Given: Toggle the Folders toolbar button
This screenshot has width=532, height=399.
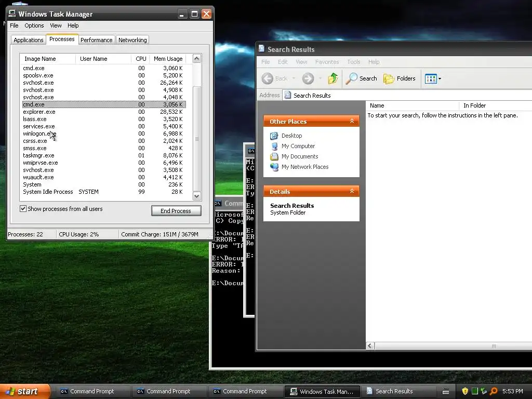Looking at the screenshot, I should pyautogui.click(x=400, y=78).
